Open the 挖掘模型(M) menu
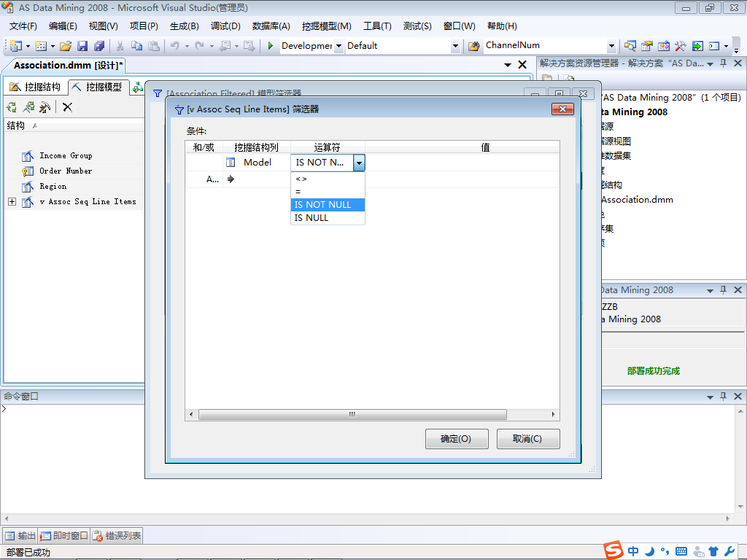This screenshot has height=560, width=747. coord(326,26)
